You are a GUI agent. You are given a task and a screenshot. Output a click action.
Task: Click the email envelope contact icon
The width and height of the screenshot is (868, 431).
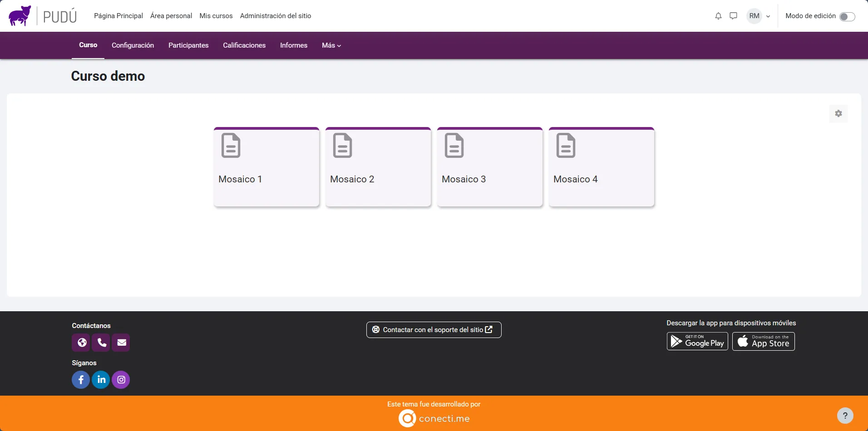click(122, 343)
